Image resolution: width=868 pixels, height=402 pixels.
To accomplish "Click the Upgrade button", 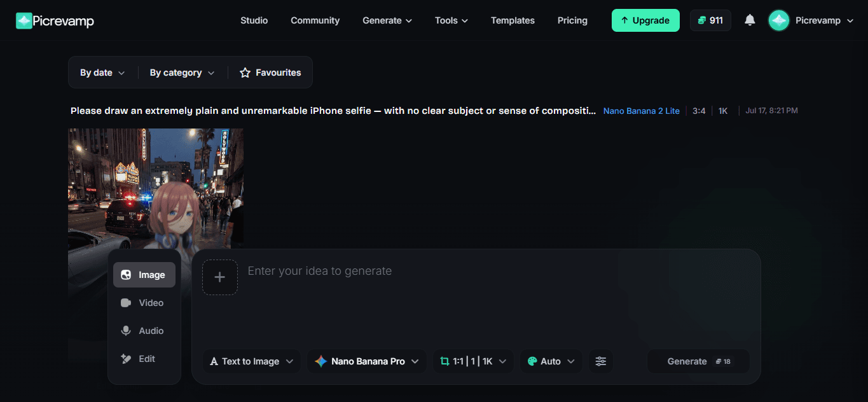I will coord(645,20).
